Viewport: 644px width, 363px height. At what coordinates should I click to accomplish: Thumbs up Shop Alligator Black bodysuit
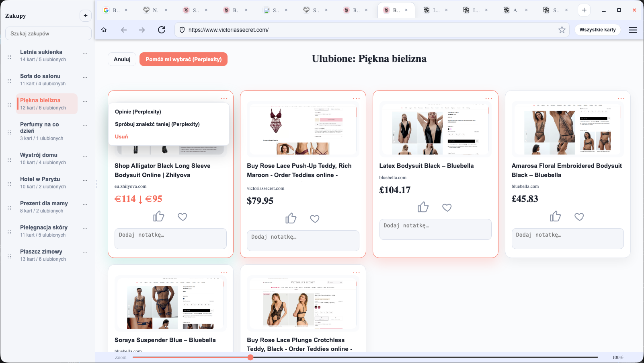pos(159,217)
